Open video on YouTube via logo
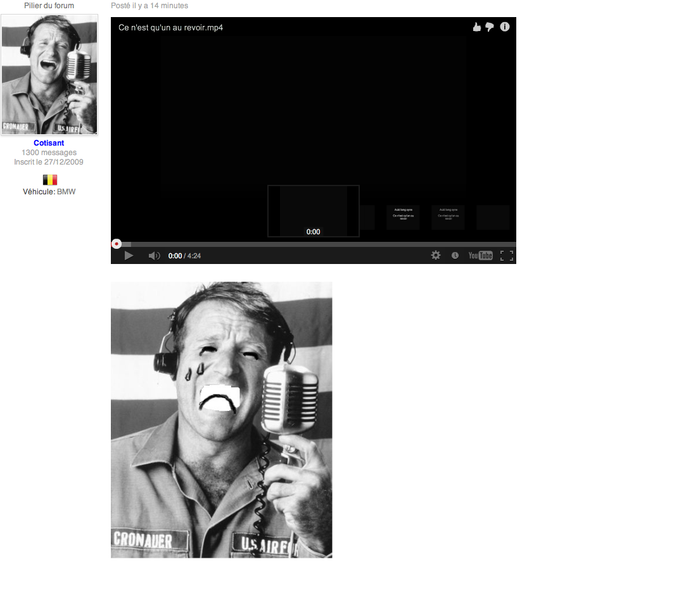The image size is (674, 616). coord(480,256)
